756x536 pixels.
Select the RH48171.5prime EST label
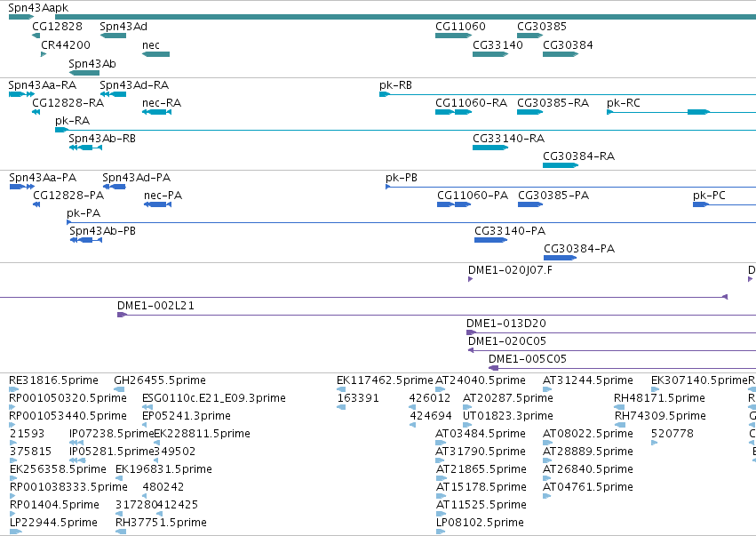tap(659, 399)
